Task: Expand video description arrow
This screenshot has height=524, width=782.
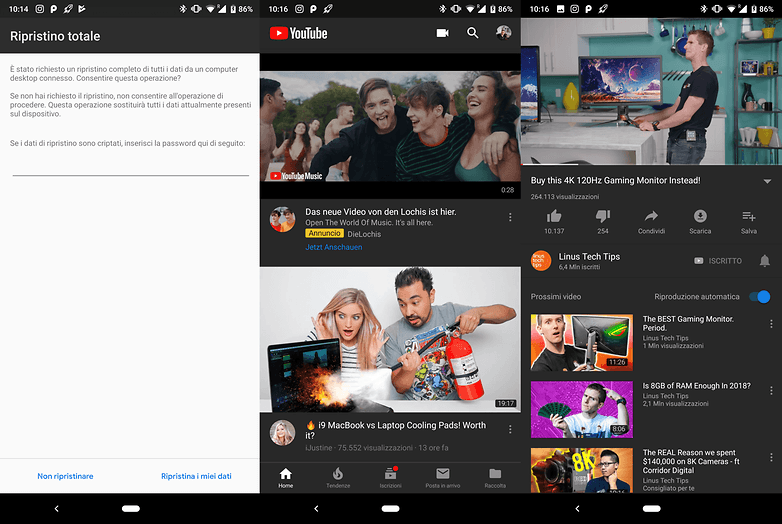Action: point(767,181)
